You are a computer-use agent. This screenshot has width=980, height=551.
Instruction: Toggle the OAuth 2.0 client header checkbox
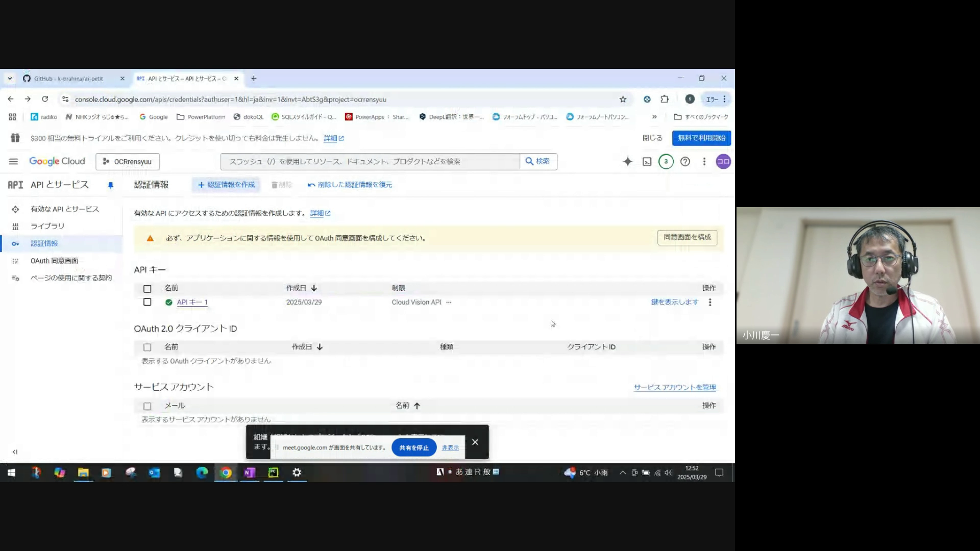coord(148,347)
